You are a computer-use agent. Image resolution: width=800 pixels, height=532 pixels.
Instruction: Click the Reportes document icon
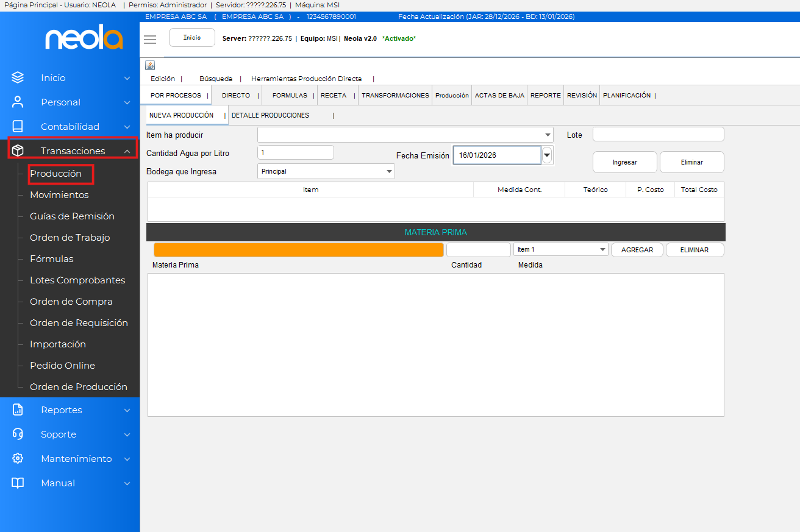(18, 410)
